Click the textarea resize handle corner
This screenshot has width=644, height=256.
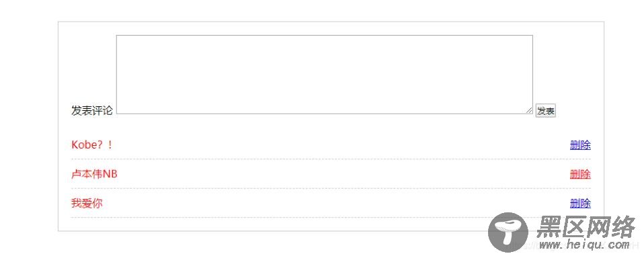click(529, 110)
